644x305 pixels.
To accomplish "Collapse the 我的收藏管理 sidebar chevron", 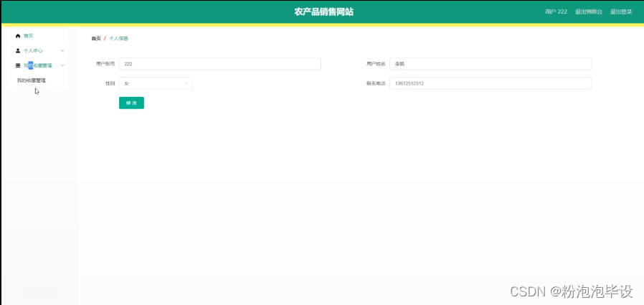I will 62,65.
